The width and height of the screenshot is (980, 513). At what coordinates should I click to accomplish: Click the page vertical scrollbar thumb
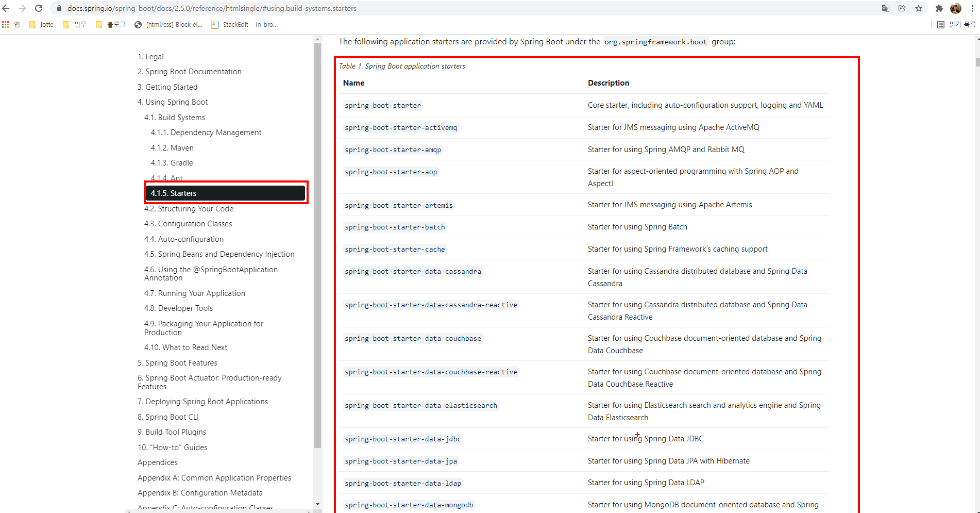[x=977, y=62]
